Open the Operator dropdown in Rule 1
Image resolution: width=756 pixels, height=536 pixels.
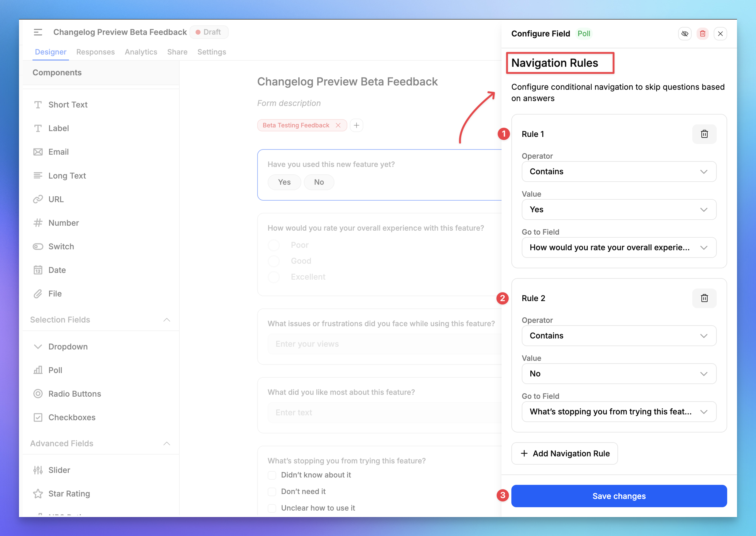click(619, 172)
